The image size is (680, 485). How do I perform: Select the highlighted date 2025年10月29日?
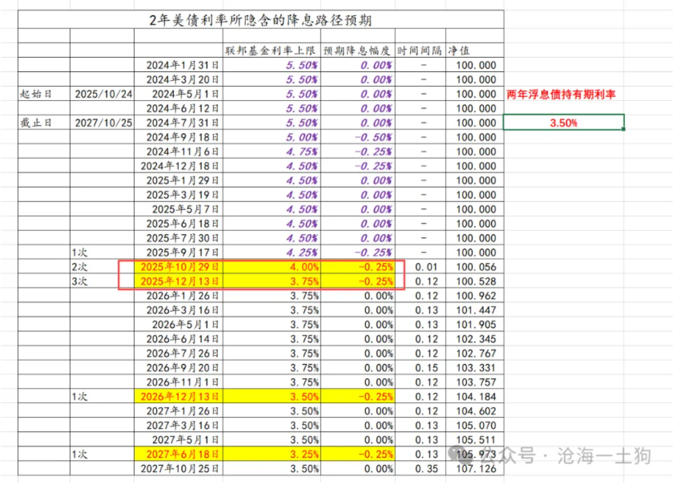(x=179, y=267)
